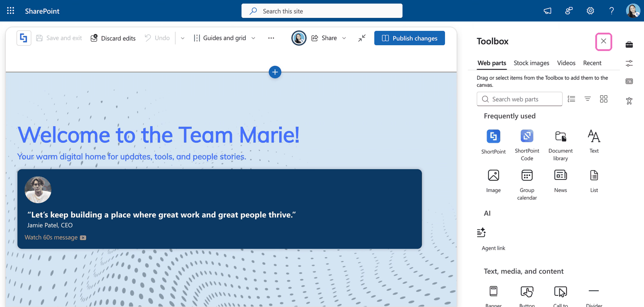Image resolution: width=644 pixels, height=307 pixels.
Task: Open the megaphone announcements icon
Action: [547, 11]
